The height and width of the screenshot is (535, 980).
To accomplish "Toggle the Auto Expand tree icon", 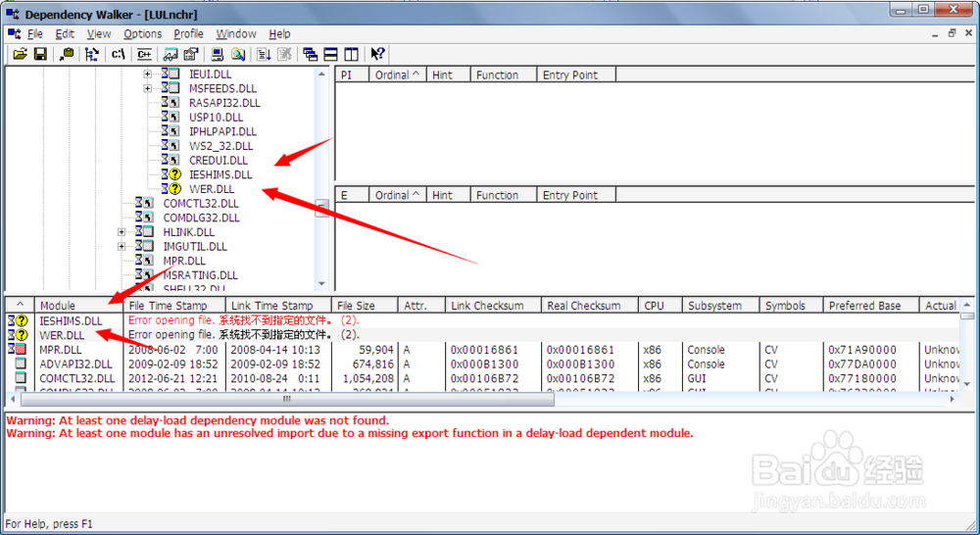I will (x=92, y=54).
